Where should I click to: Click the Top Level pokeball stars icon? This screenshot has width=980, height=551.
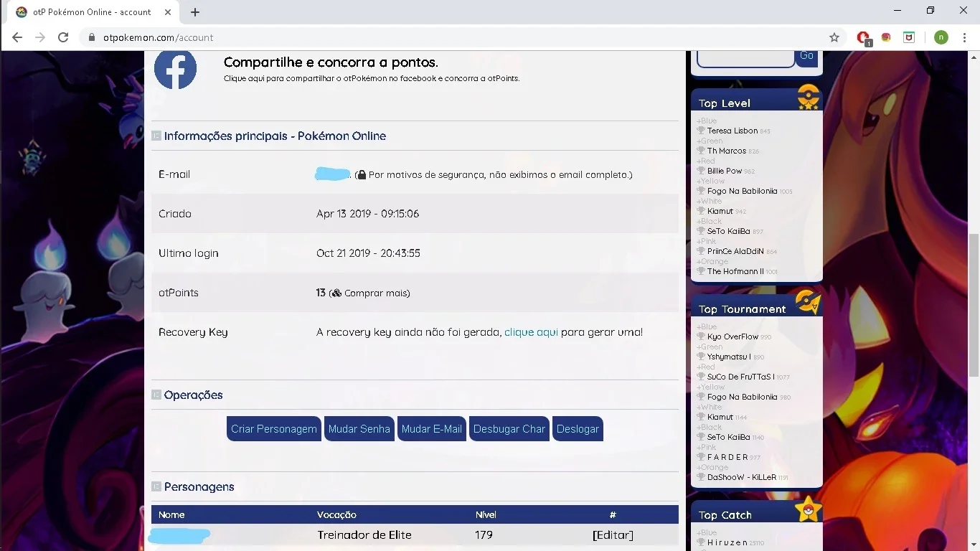pos(809,97)
